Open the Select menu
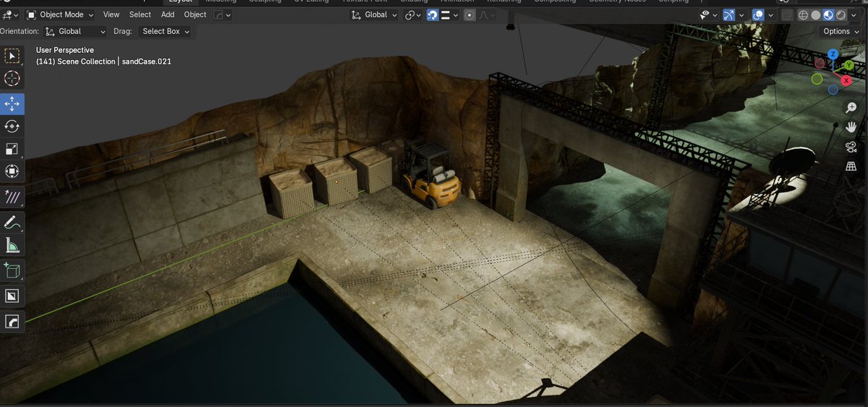The height and width of the screenshot is (407, 868). tap(140, 14)
